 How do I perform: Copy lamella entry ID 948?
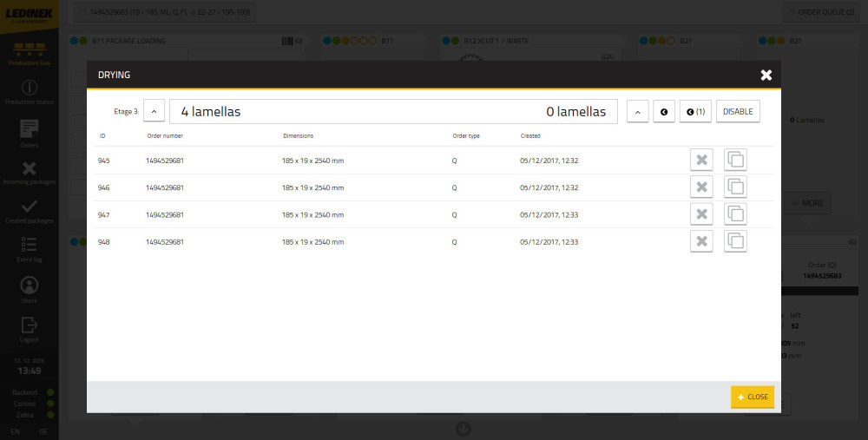point(735,241)
